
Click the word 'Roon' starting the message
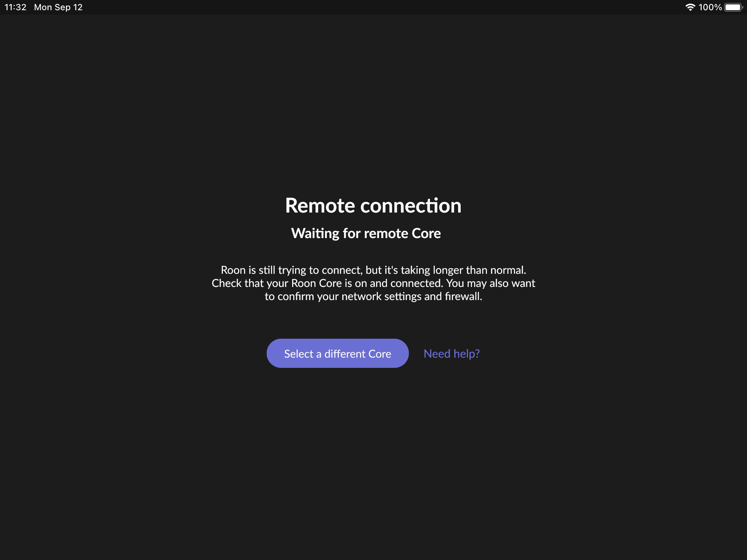point(233,270)
